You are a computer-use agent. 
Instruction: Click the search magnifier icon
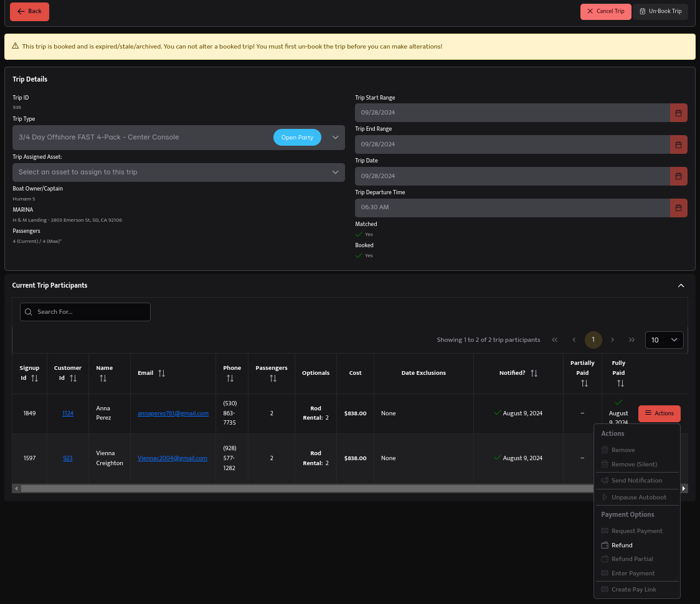[x=29, y=312]
